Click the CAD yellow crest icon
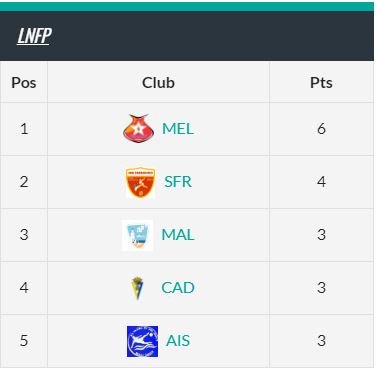Viewport: 377px width, 369px height. pos(137,288)
